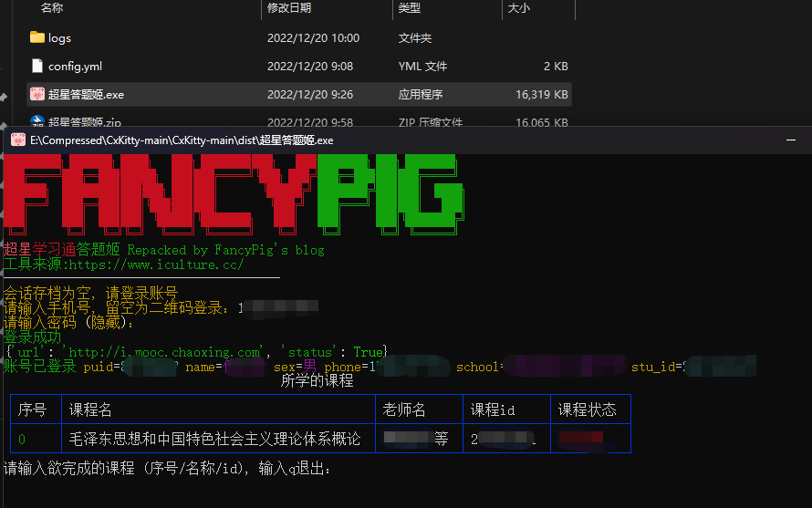Click the Repacked by FancyPig's blog text
Image resolution: width=812 pixels, height=508 pixels.
click(225, 250)
